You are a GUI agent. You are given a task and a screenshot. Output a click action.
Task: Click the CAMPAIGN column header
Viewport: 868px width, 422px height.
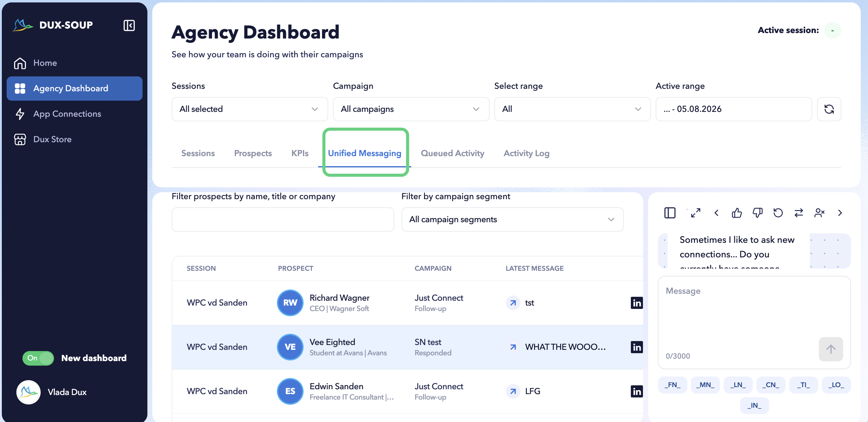point(433,268)
